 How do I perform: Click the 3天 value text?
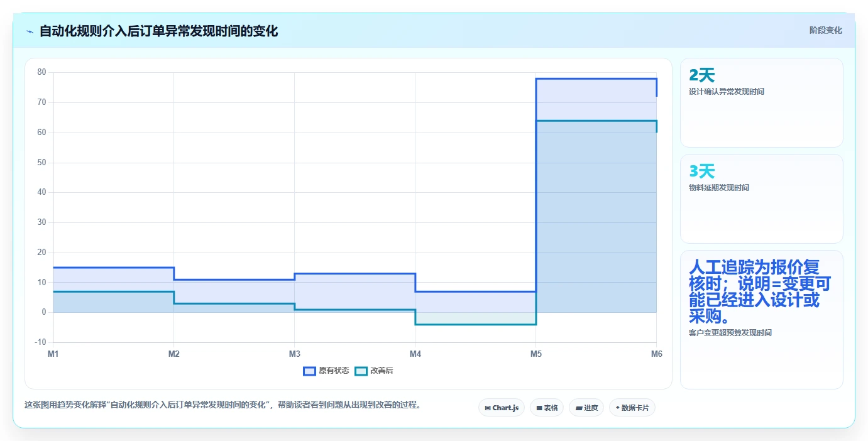[702, 171]
